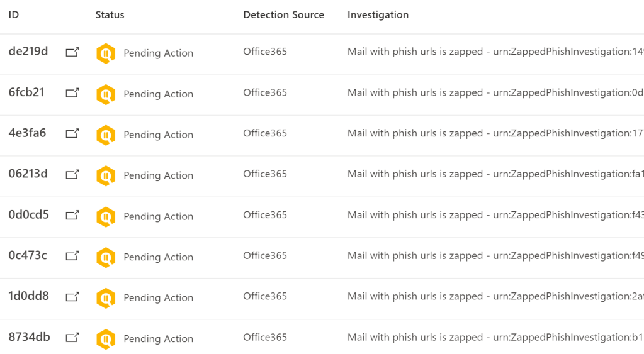Image resolution: width=644 pixels, height=354 pixels.
Task: Click the pending status icon for 1d0dd8
Action: point(106,298)
